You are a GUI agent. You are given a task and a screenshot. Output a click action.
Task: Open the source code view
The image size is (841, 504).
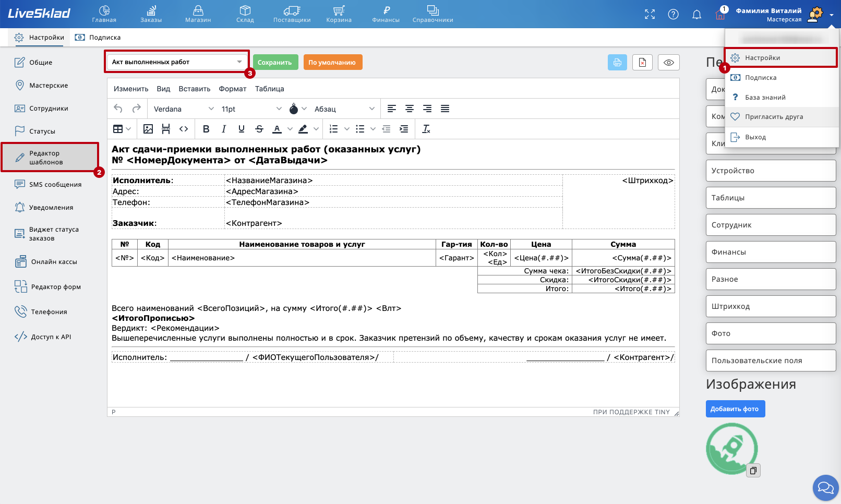click(184, 129)
